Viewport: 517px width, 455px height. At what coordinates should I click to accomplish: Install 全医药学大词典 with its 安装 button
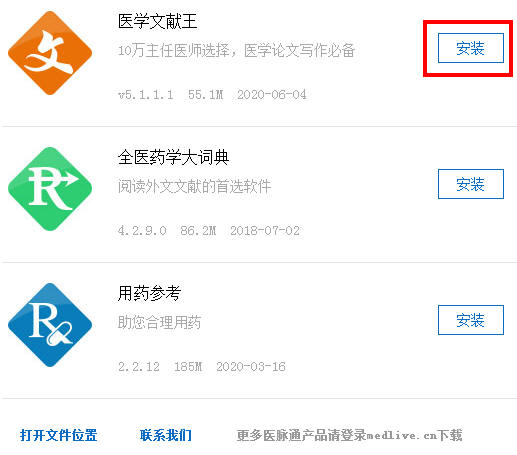[471, 184]
